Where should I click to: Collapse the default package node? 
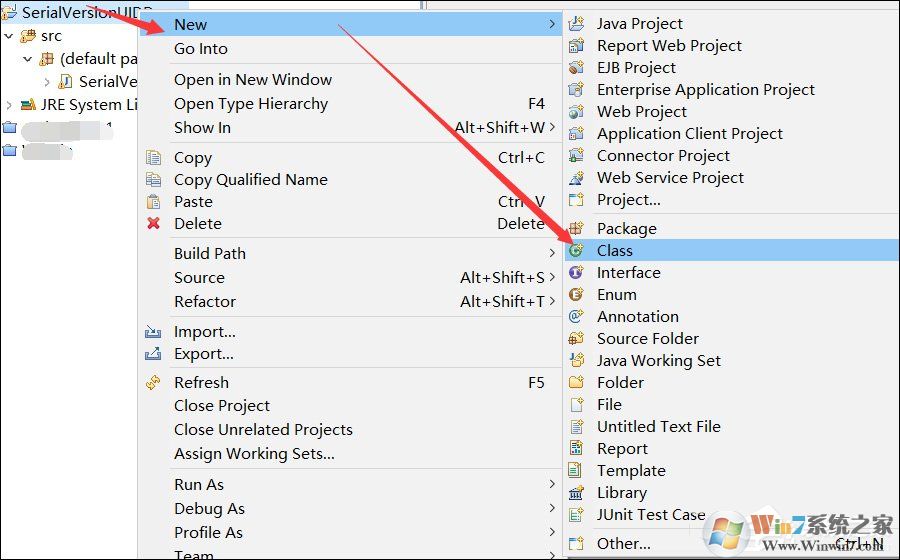[28, 59]
